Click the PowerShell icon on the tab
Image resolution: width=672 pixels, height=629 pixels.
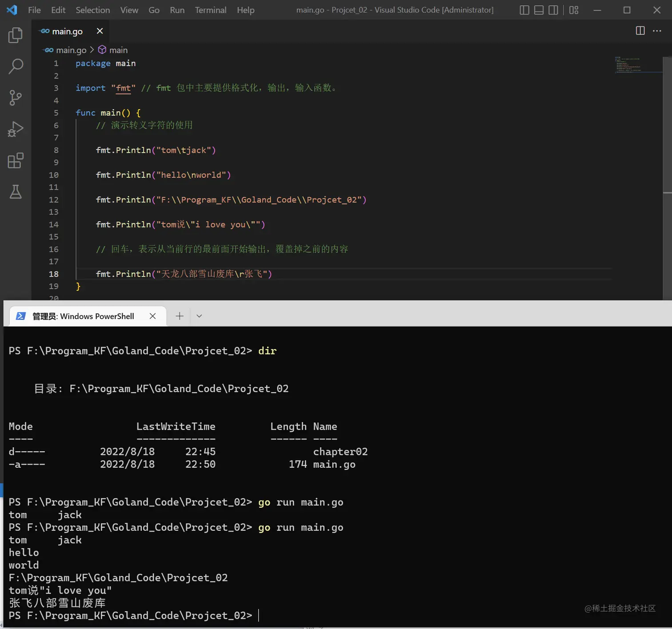(x=21, y=316)
